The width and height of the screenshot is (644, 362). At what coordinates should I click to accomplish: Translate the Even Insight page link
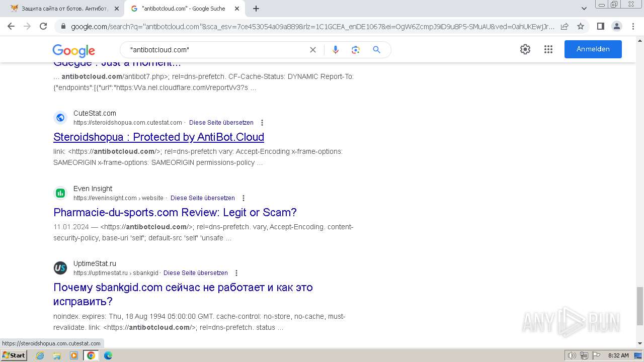click(x=203, y=198)
